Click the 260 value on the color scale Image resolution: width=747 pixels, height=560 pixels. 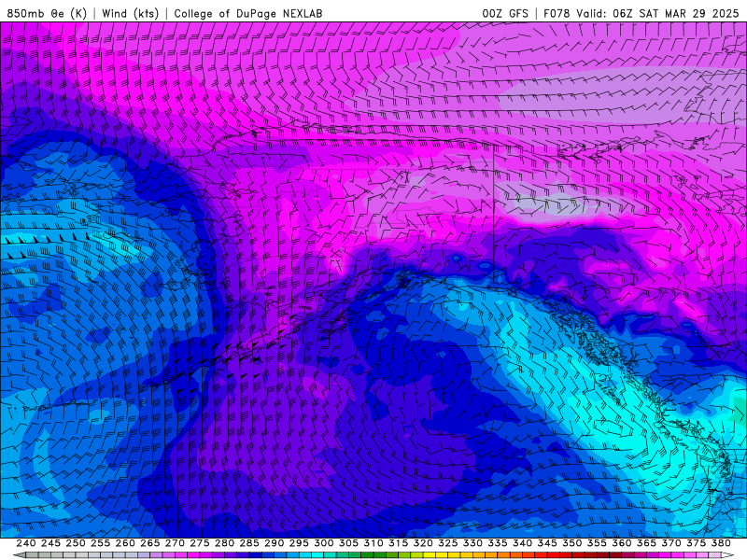pos(125,543)
